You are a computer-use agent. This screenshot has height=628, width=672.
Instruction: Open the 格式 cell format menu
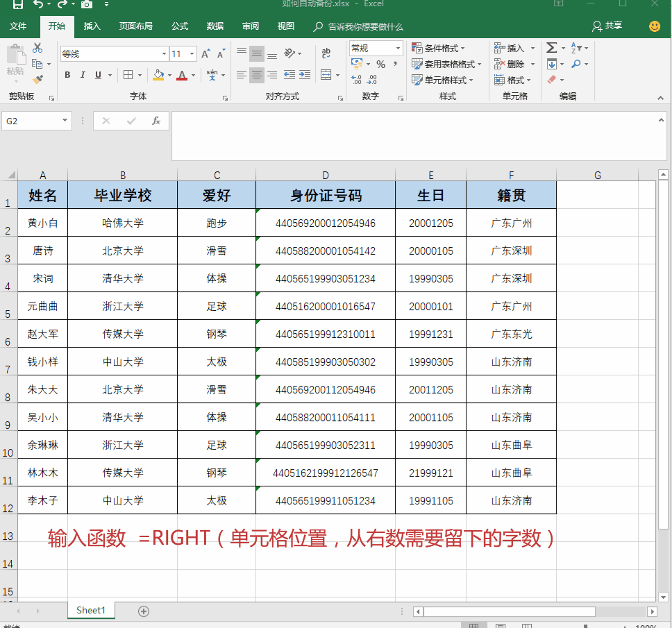[x=512, y=80]
